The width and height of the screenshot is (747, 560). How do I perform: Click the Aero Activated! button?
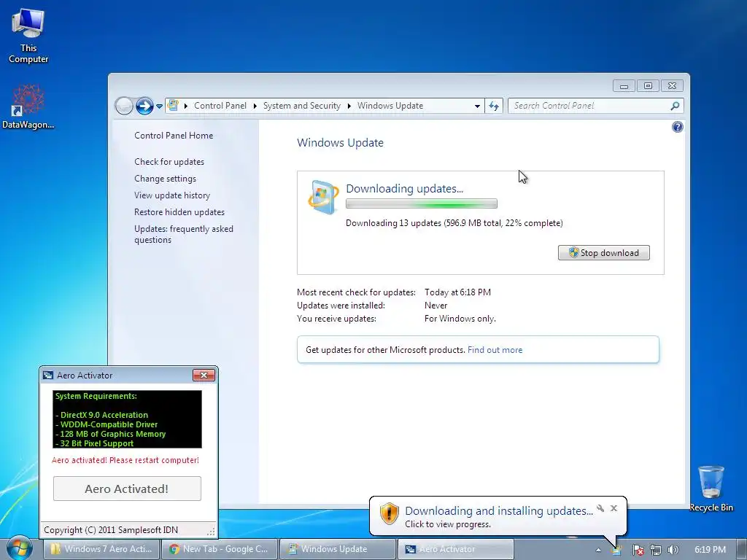(127, 489)
